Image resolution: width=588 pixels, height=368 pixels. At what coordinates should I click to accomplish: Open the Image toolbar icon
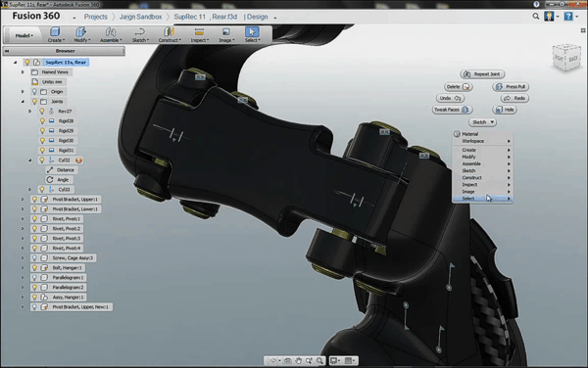coord(226,34)
